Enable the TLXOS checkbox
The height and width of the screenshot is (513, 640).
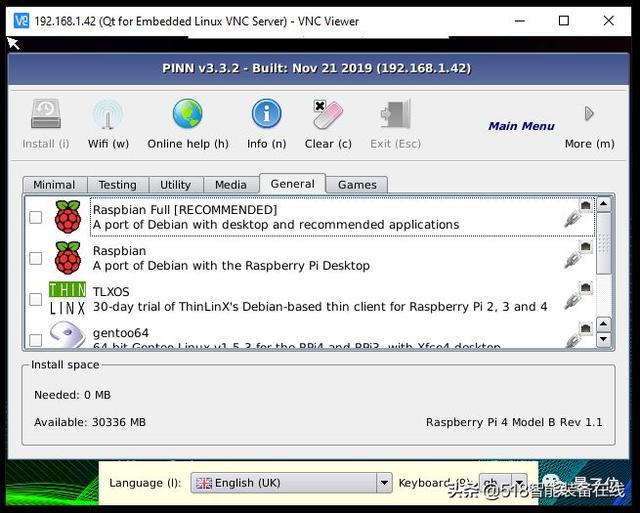coord(36,299)
